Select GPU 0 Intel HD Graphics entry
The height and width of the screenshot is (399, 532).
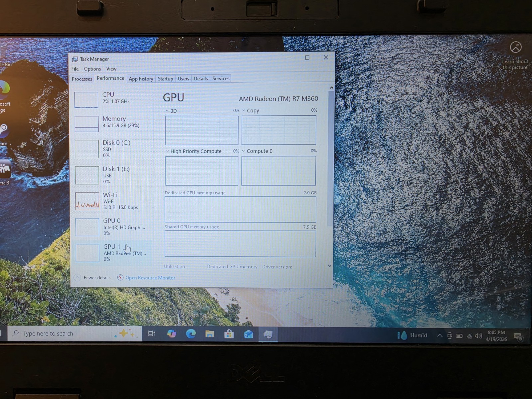(x=111, y=227)
